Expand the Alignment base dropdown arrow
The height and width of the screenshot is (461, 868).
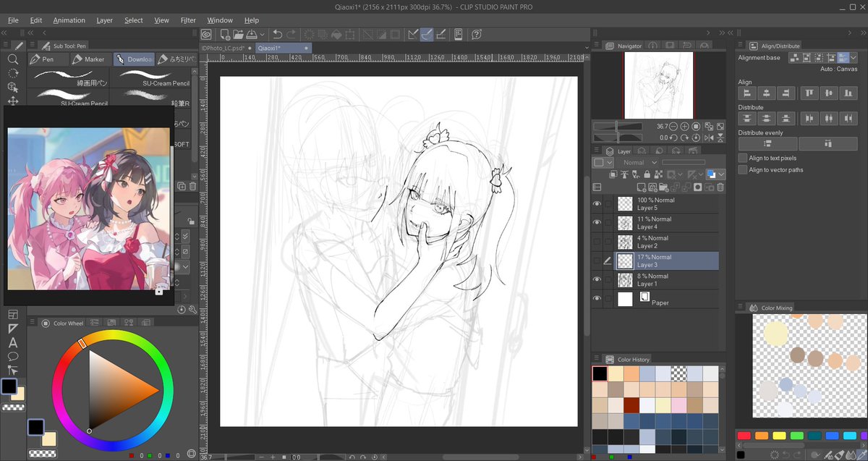(x=853, y=57)
